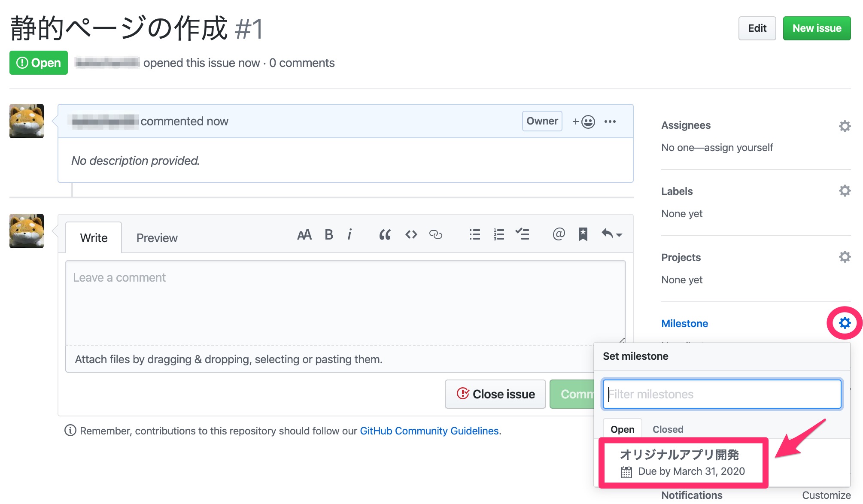This screenshot has height=504, width=863.
Task: Open the Labels settings gear
Action: 844,190
